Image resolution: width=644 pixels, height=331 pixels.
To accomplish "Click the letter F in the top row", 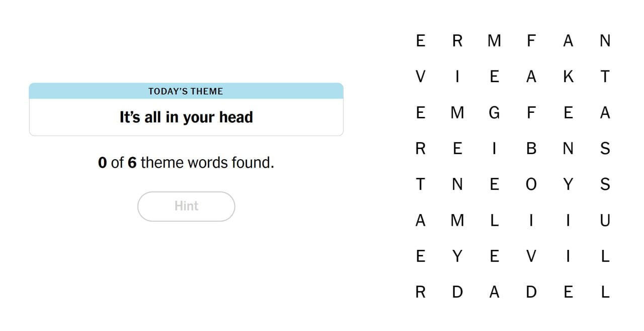I will point(531,41).
